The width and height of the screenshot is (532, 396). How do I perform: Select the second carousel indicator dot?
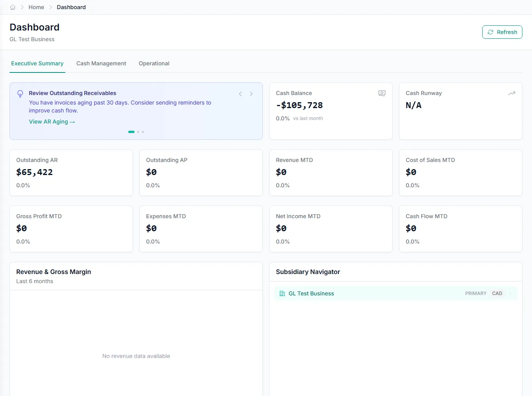[138, 132]
